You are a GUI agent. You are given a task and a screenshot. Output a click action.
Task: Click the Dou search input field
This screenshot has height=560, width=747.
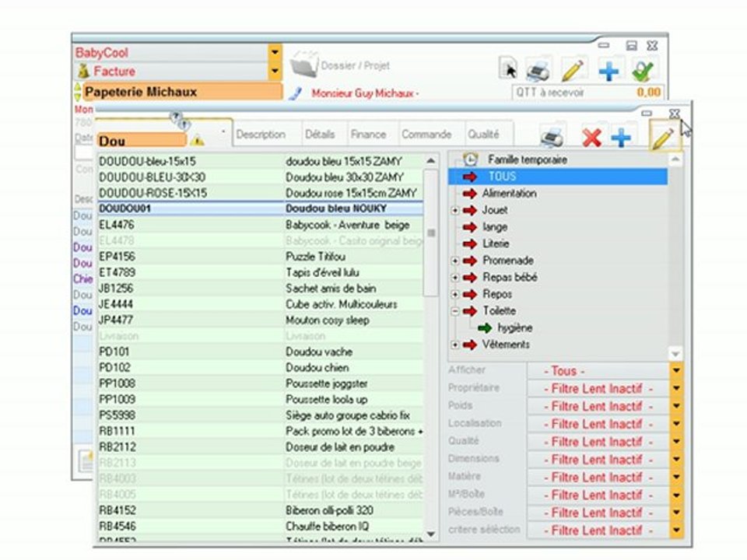click(x=141, y=141)
